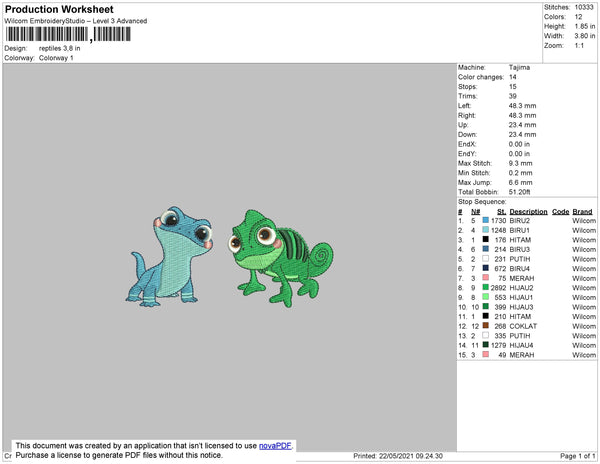Open the novaPDF hyperlink
Image resolution: width=600 pixels, height=464 pixels.
tap(275, 446)
